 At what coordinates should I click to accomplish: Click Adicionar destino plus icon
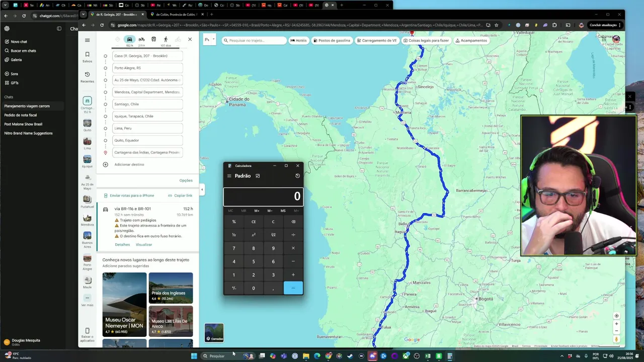pos(105,164)
